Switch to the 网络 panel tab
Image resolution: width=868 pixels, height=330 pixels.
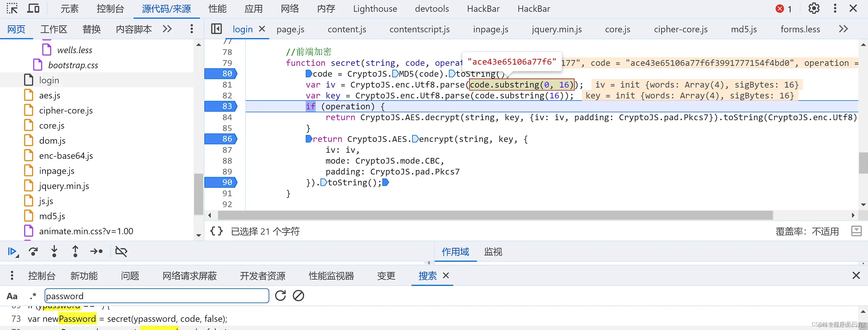[289, 8]
